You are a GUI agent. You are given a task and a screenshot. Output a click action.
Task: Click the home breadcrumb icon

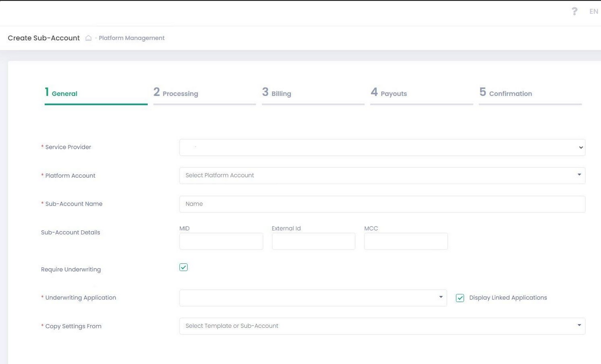(88, 38)
